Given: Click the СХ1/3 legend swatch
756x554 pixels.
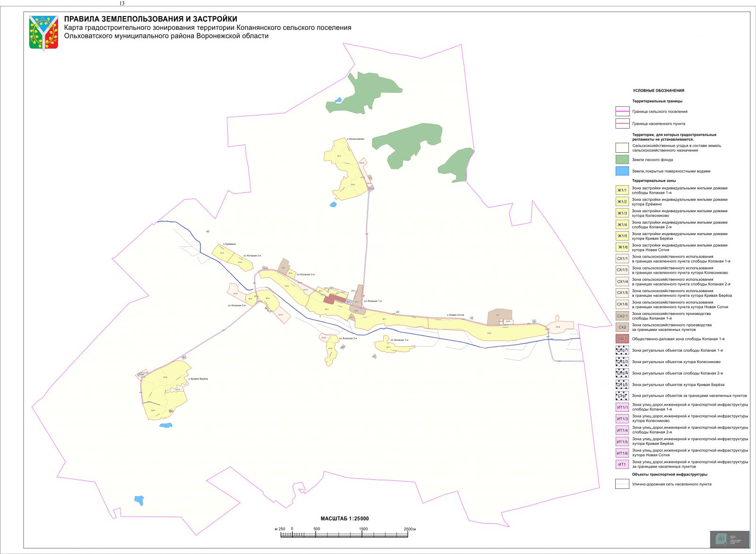Looking at the screenshot, I should coord(622,270).
